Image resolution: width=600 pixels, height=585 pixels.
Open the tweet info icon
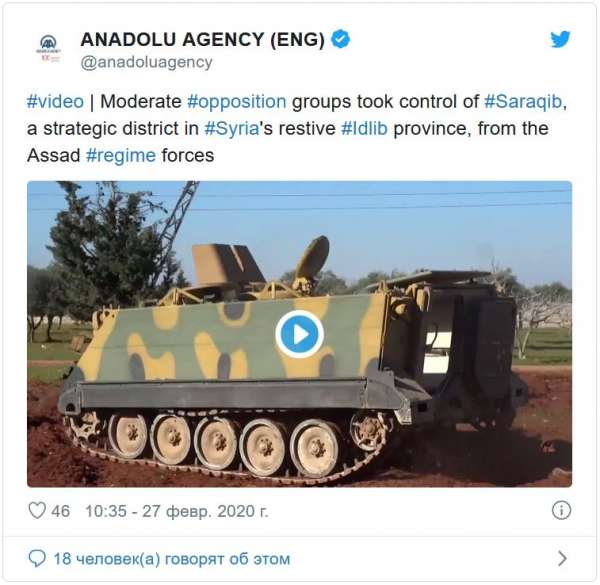561,510
